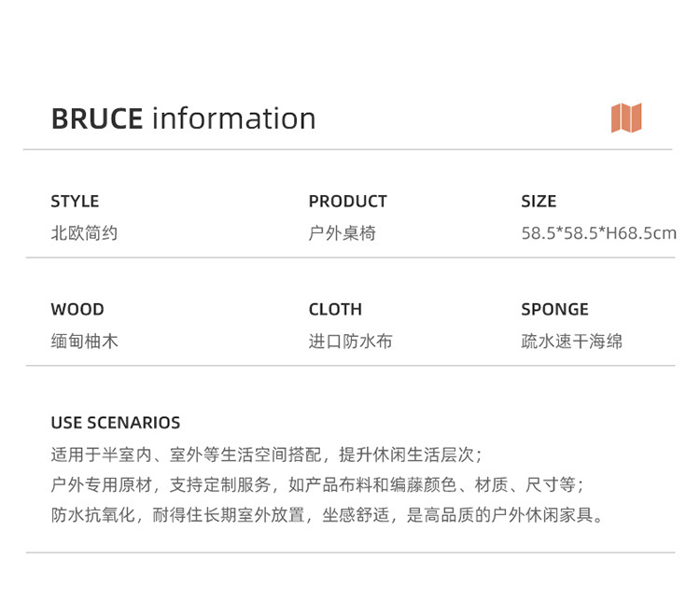Screen dimensions: 700x615
Task: Select the CLOTH label
Action: click(x=335, y=310)
